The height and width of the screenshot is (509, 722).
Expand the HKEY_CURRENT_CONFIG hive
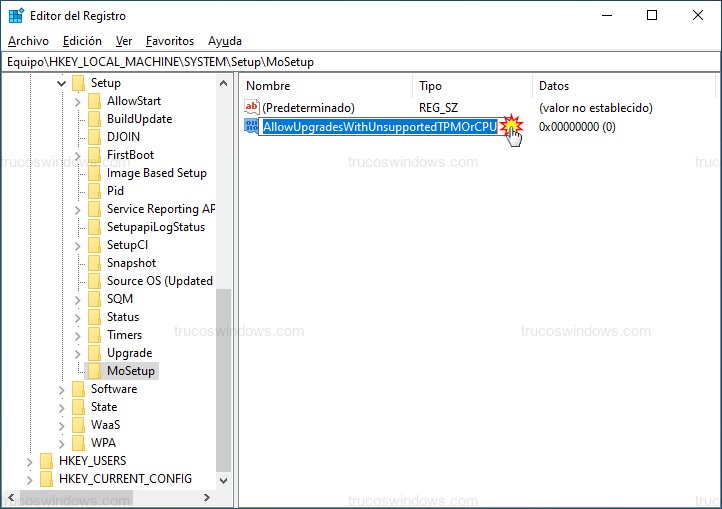pyautogui.click(x=29, y=480)
